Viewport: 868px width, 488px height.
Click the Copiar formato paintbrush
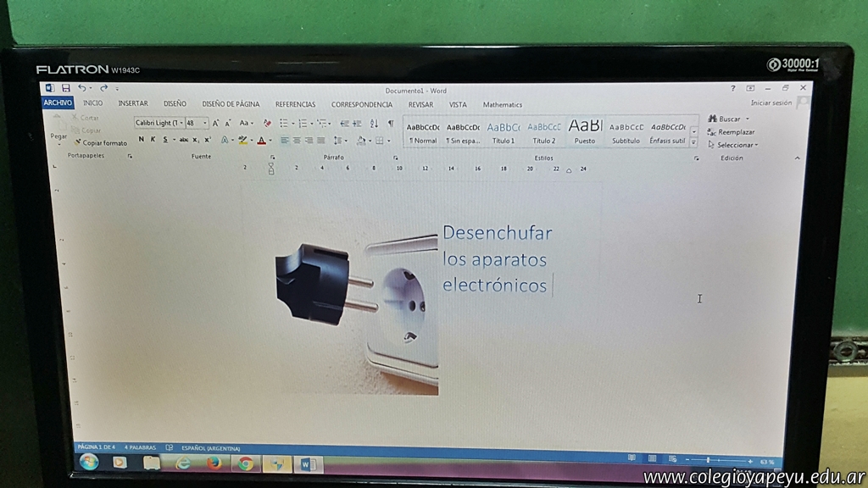point(100,143)
